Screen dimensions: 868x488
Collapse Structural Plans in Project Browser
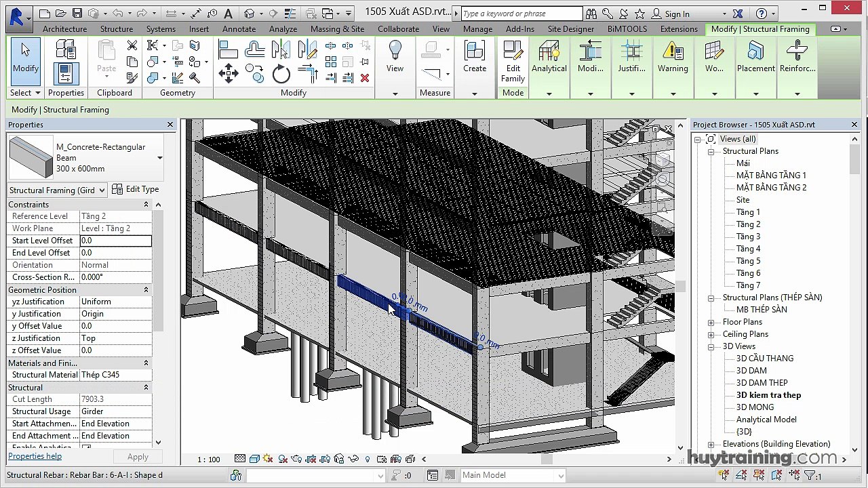point(711,151)
